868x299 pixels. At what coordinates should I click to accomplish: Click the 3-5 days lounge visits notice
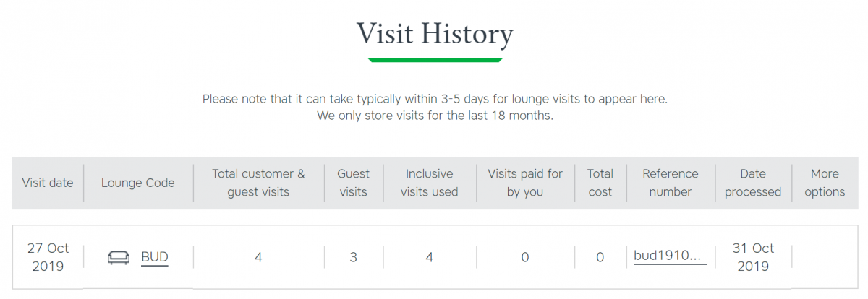pos(435,99)
